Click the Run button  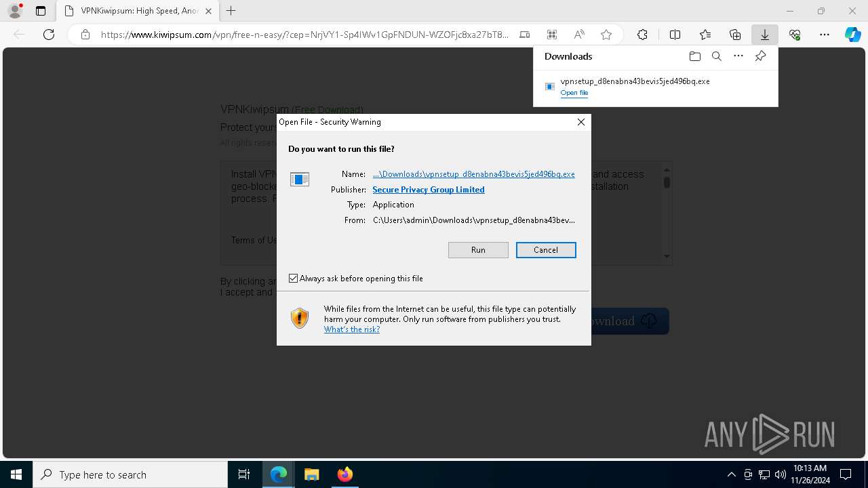pos(478,250)
